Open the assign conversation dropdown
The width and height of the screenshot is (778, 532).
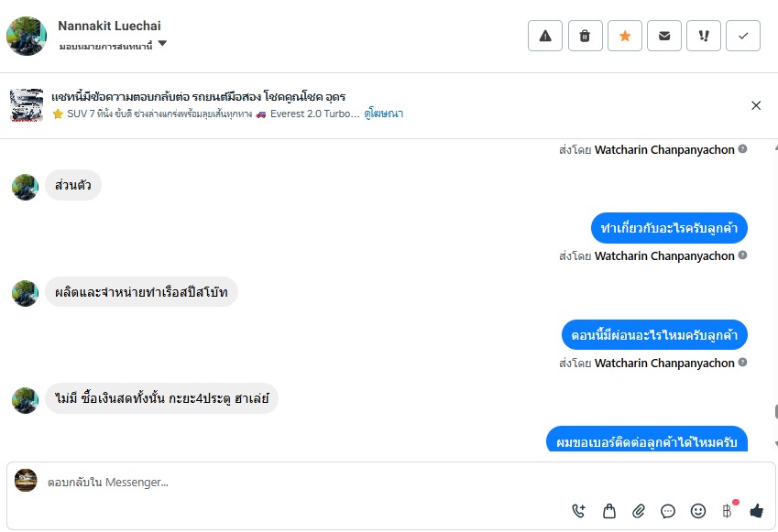click(162, 44)
